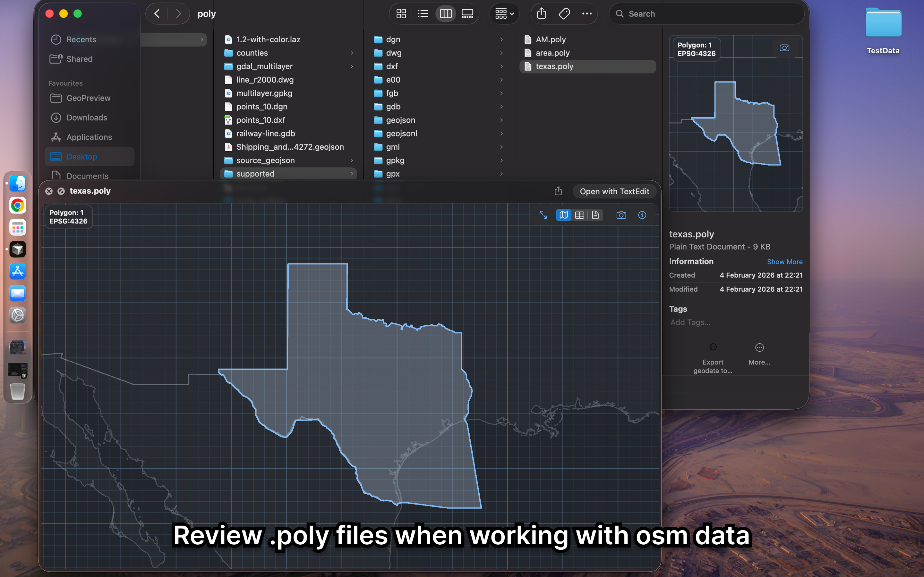Click the map view icon in preview toolbar

coord(564,215)
